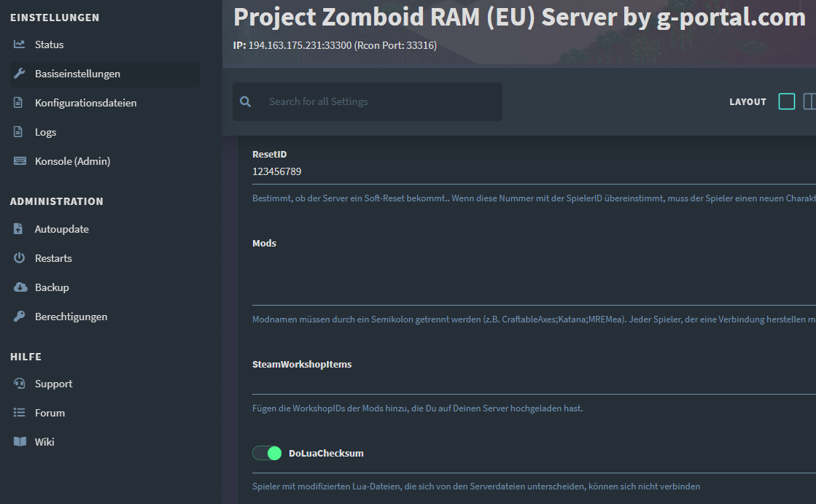Select the headset icon next to Support

click(18, 383)
